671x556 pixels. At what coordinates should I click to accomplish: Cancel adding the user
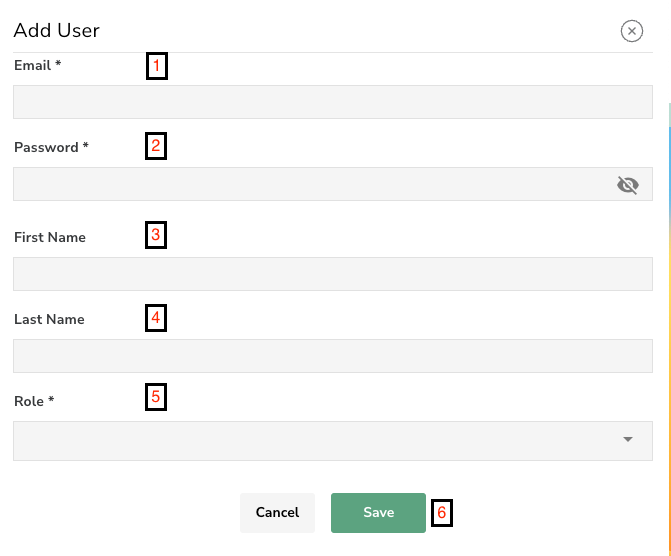pyautogui.click(x=277, y=512)
